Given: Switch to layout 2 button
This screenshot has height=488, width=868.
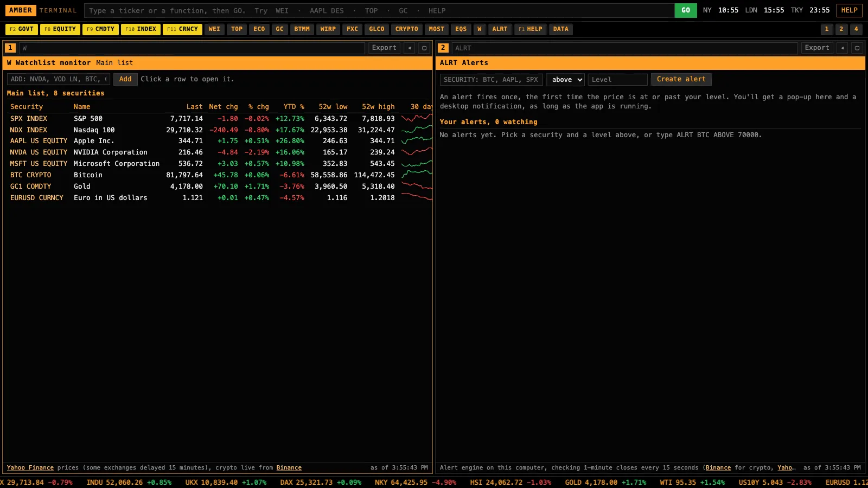Looking at the screenshot, I should click(x=841, y=29).
